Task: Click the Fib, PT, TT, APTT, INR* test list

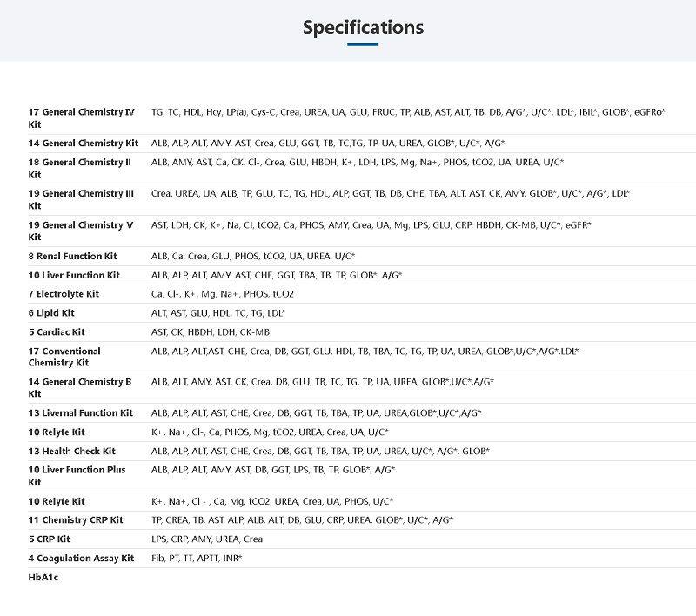Action: pyautogui.click(x=197, y=559)
